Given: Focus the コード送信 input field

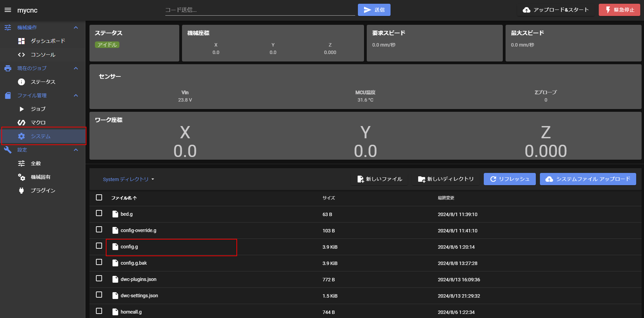Looking at the screenshot, I should pos(260,10).
